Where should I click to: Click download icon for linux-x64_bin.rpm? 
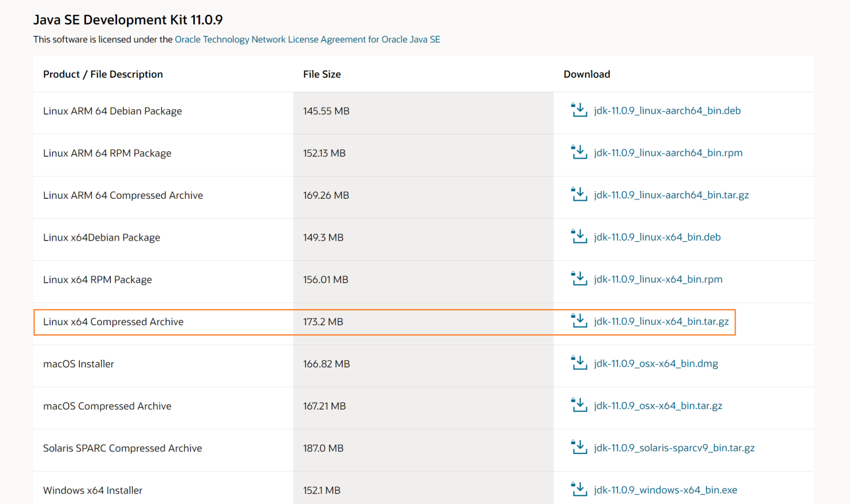coord(579,279)
